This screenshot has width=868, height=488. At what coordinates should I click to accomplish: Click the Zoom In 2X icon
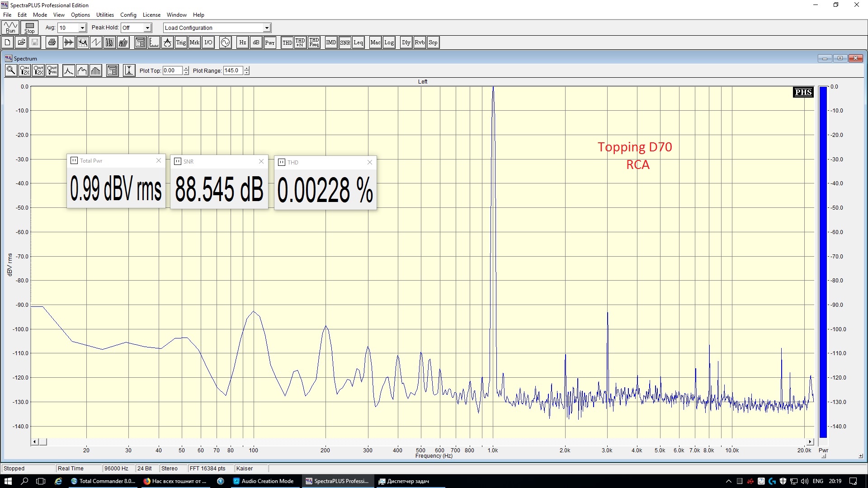point(25,70)
